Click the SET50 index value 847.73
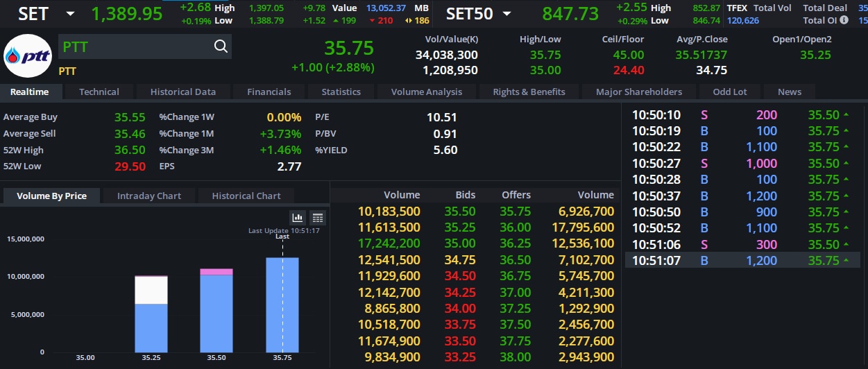 click(x=570, y=14)
